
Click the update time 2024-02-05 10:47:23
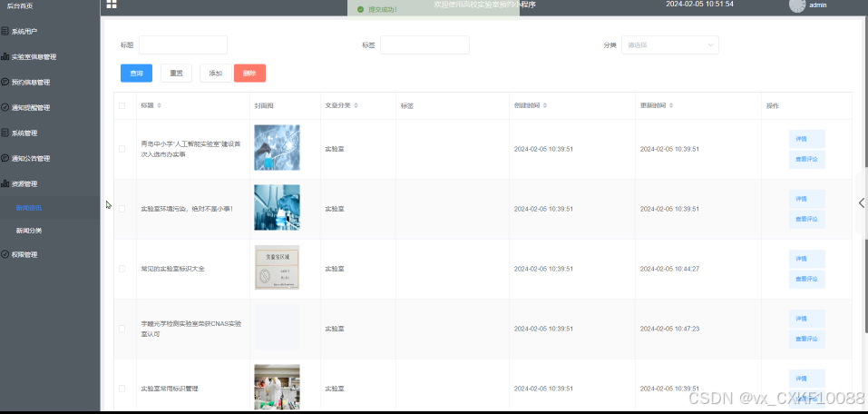click(669, 329)
